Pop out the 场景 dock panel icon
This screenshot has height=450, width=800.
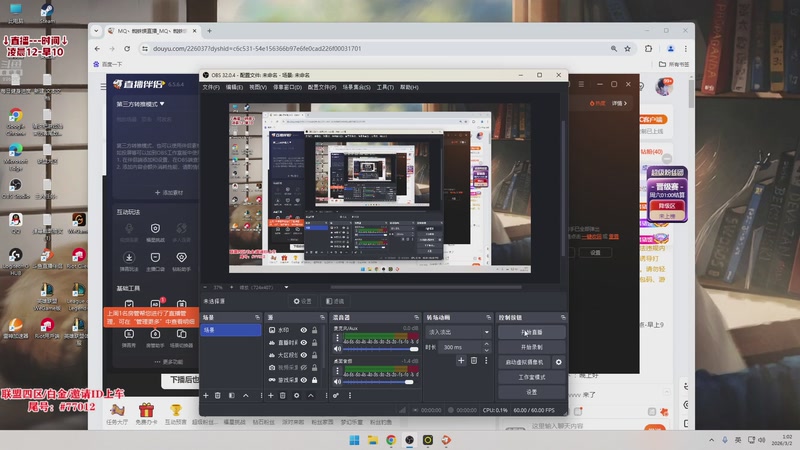click(257, 317)
